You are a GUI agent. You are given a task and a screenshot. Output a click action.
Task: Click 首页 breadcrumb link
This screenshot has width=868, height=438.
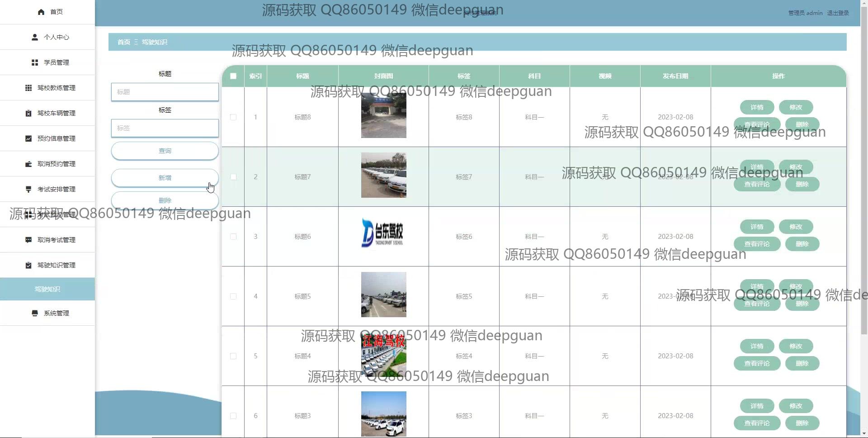tap(124, 42)
